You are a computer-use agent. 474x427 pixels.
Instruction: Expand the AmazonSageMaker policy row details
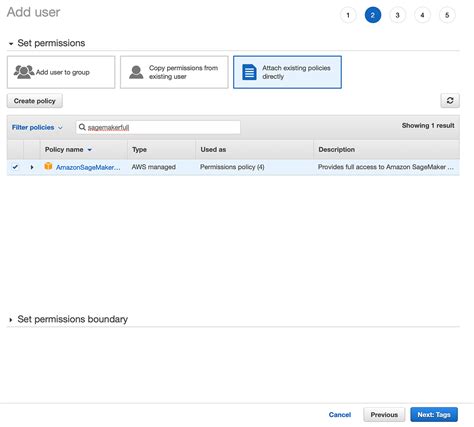tap(32, 167)
